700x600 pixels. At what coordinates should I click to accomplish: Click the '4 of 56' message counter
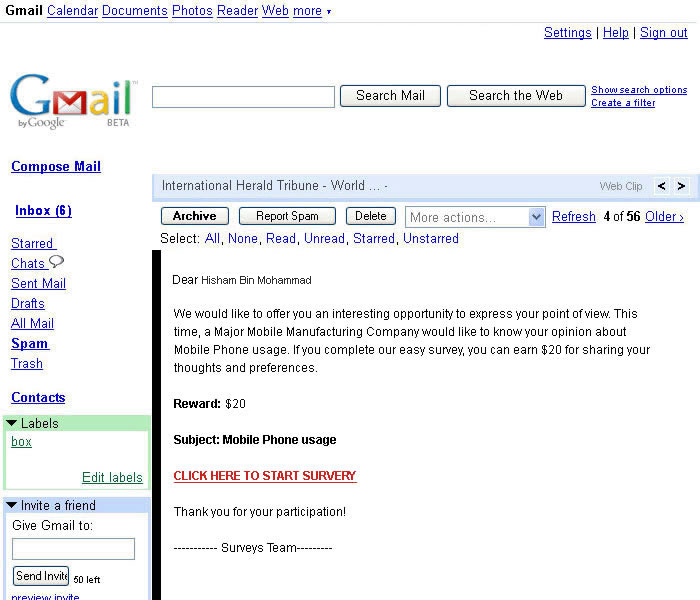tap(622, 217)
